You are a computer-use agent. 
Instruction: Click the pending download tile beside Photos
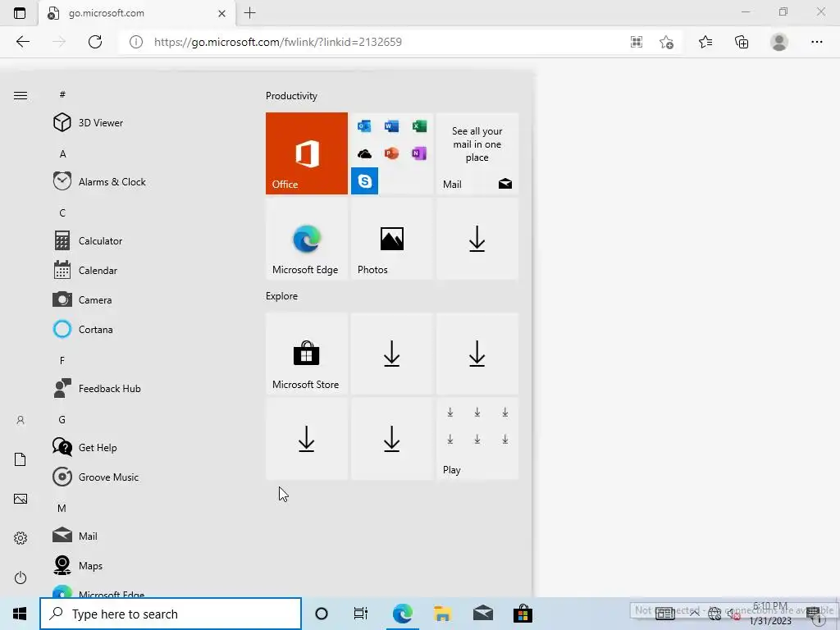[477, 239]
